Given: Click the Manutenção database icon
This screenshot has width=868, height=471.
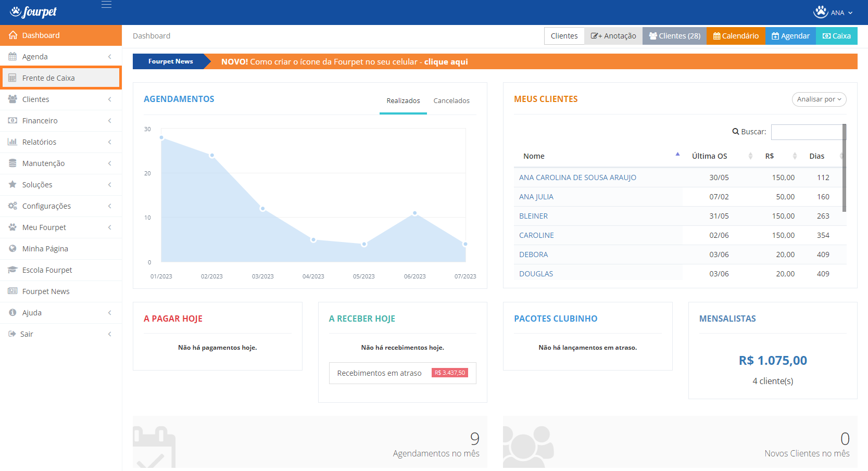Looking at the screenshot, I should (12, 163).
